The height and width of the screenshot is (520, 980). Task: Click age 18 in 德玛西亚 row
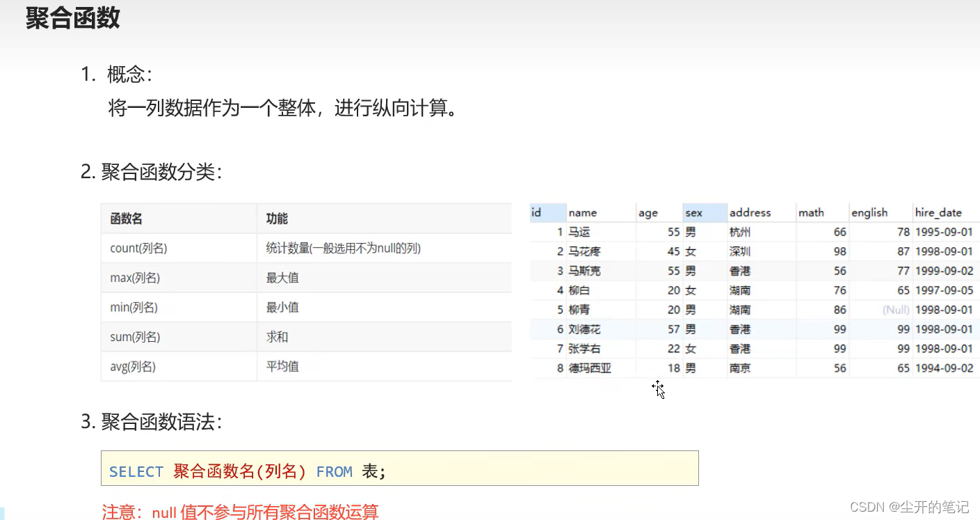[x=673, y=368]
